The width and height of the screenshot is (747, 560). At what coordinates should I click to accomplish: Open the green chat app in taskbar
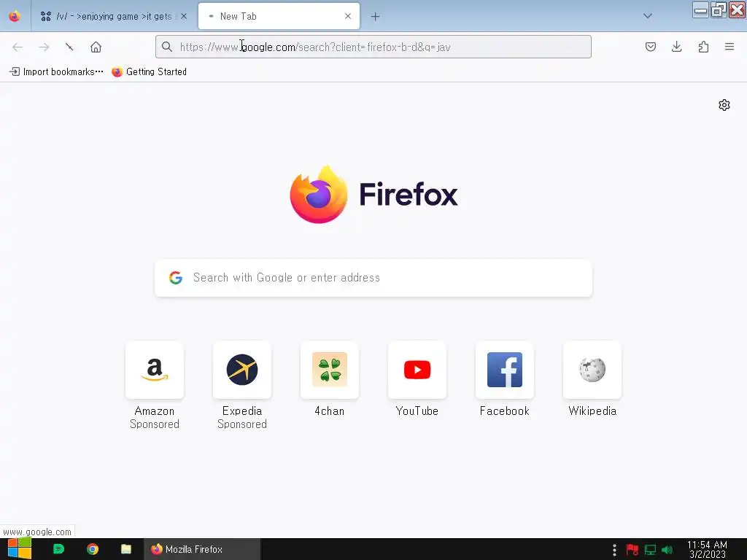click(58, 549)
